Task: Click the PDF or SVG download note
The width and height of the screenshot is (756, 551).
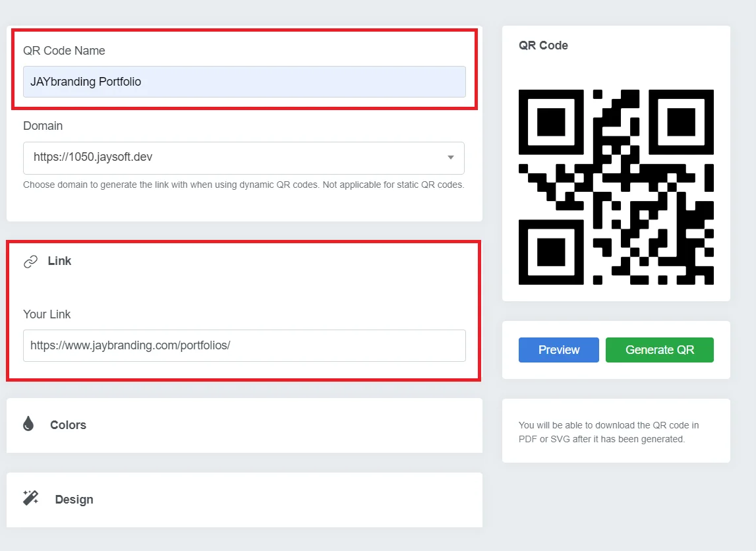Action: 608,432
